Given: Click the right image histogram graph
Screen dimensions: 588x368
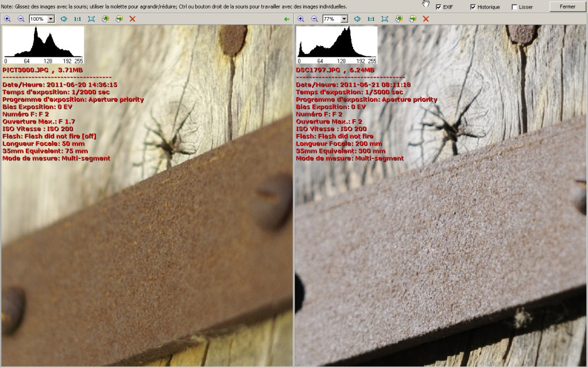Looking at the screenshot, I should [x=337, y=43].
